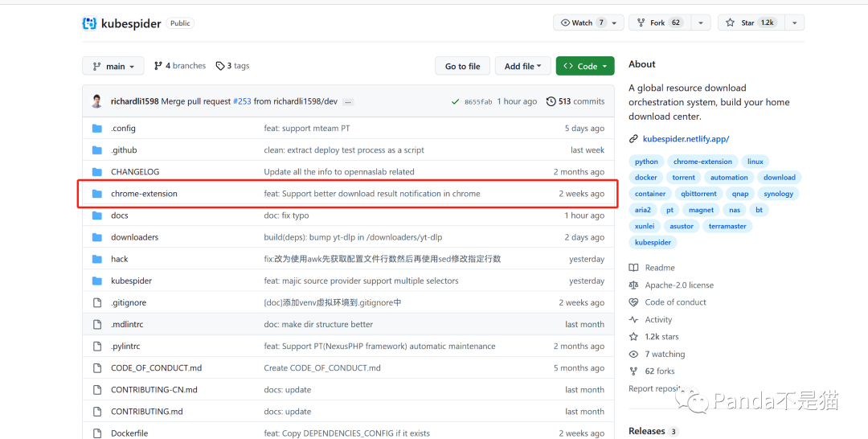This screenshot has width=868, height=439.
Task: Open commit 'feat: Copy DEPENDENCIES_CONFIG if it exists'
Action: [x=346, y=433]
